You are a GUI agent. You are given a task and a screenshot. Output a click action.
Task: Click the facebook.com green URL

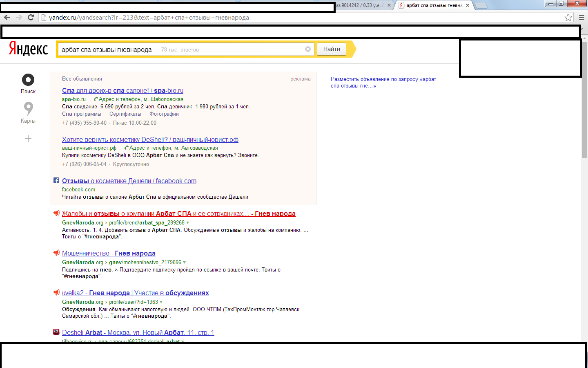point(78,190)
